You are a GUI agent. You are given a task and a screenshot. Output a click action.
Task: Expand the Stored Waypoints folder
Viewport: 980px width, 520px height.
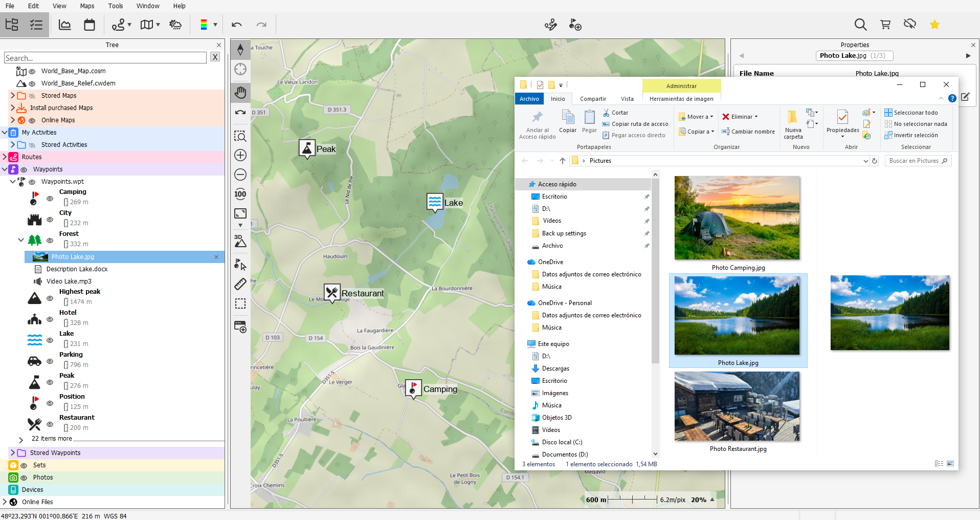[13, 453]
